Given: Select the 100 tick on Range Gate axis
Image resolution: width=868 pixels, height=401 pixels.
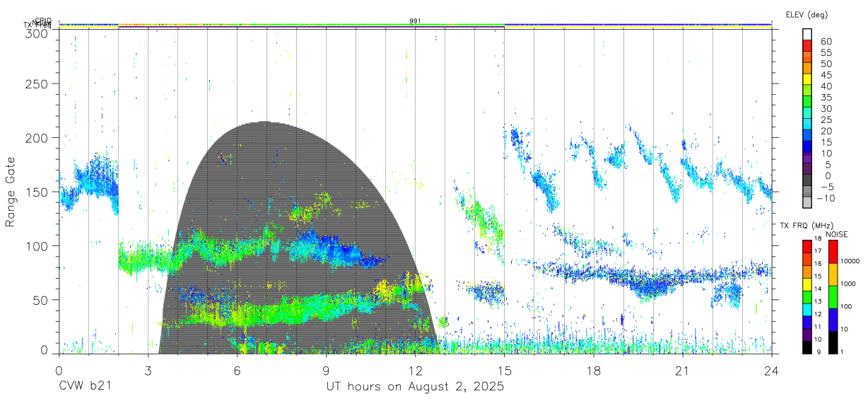Looking at the screenshot, I should pos(38,246).
